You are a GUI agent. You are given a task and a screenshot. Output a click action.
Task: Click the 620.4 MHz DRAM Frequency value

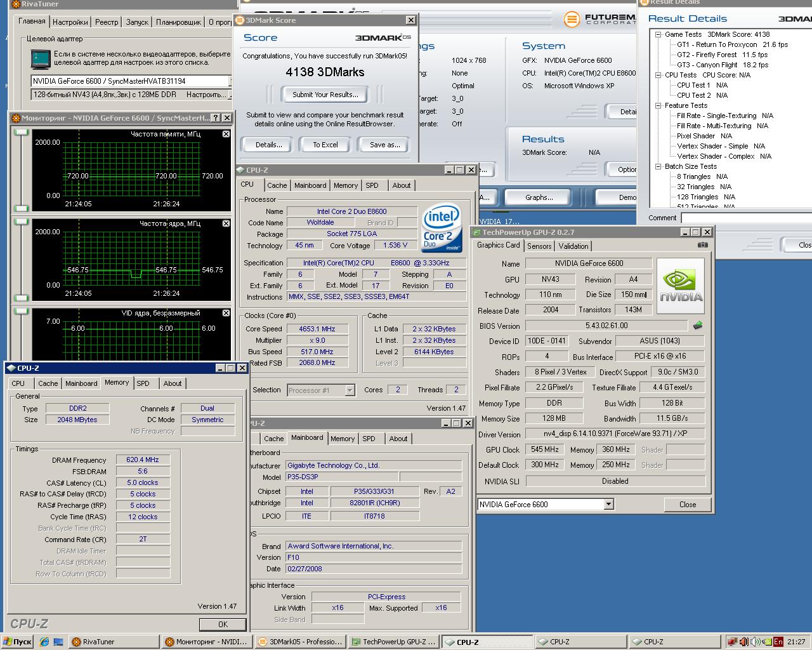tap(143, 460)
